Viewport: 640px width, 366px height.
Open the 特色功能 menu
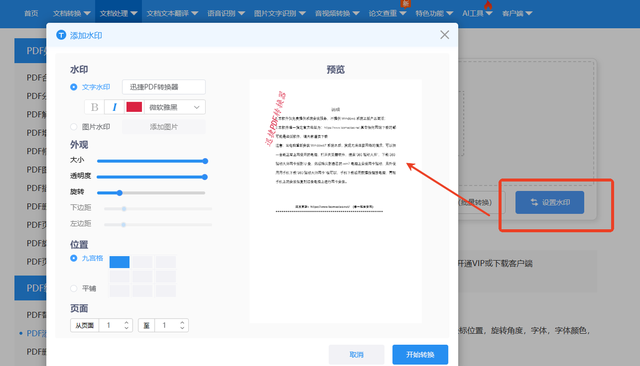click(434, 13)
